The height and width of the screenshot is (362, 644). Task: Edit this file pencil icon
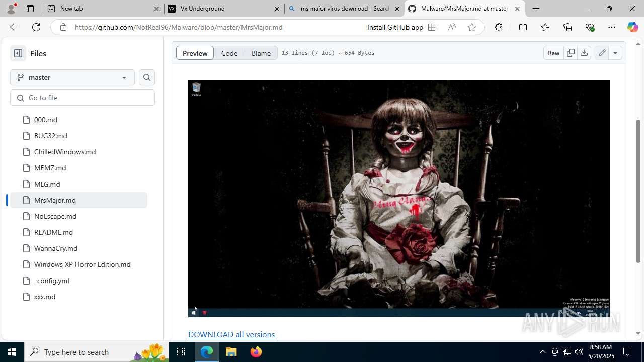coord(602,53)
